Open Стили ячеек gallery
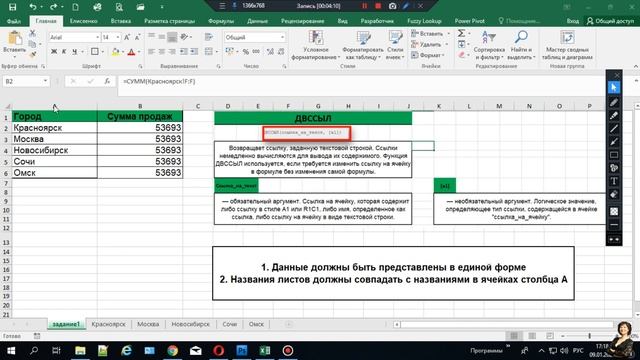640x360 pixels. pyautogui.click(x=395, y=45)
